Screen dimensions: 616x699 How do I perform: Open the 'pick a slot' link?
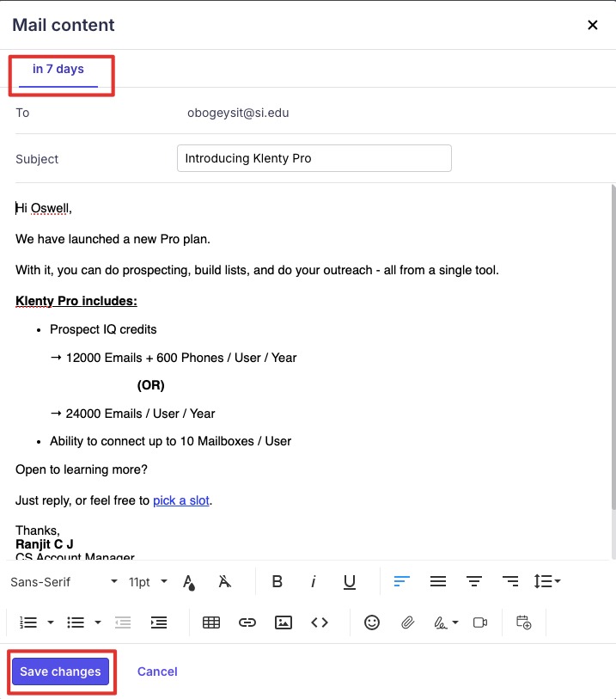click(180, 500)
